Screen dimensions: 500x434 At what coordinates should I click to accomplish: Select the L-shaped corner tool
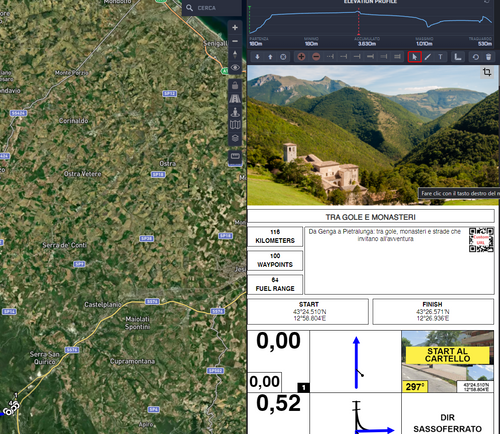458,57
